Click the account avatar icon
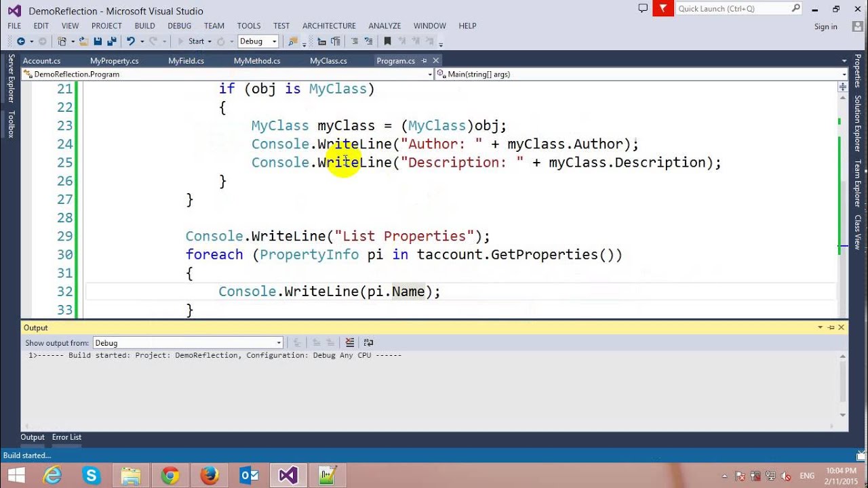 pos(856,26)
